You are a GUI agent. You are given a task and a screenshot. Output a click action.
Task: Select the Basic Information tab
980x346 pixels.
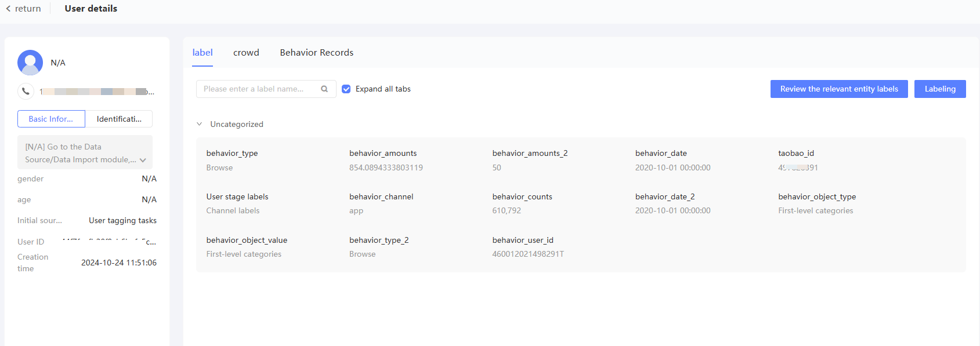point(51,119)
